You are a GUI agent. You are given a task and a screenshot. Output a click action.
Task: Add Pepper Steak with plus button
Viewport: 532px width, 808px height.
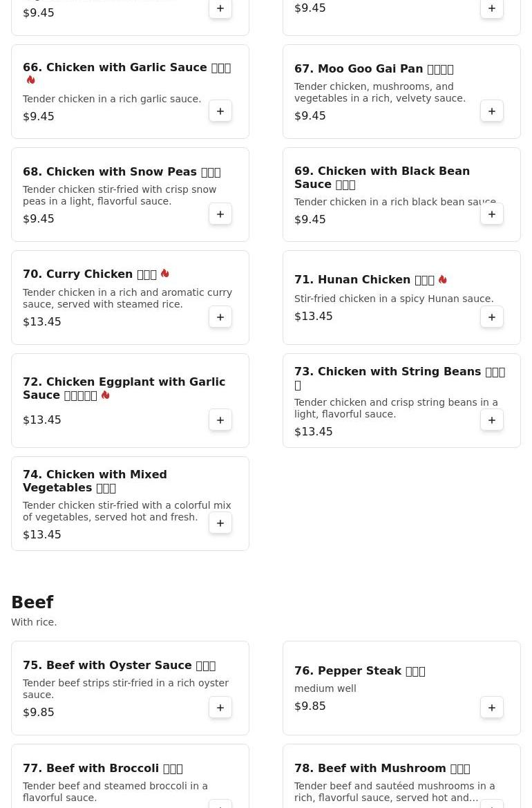pos(491,708)
